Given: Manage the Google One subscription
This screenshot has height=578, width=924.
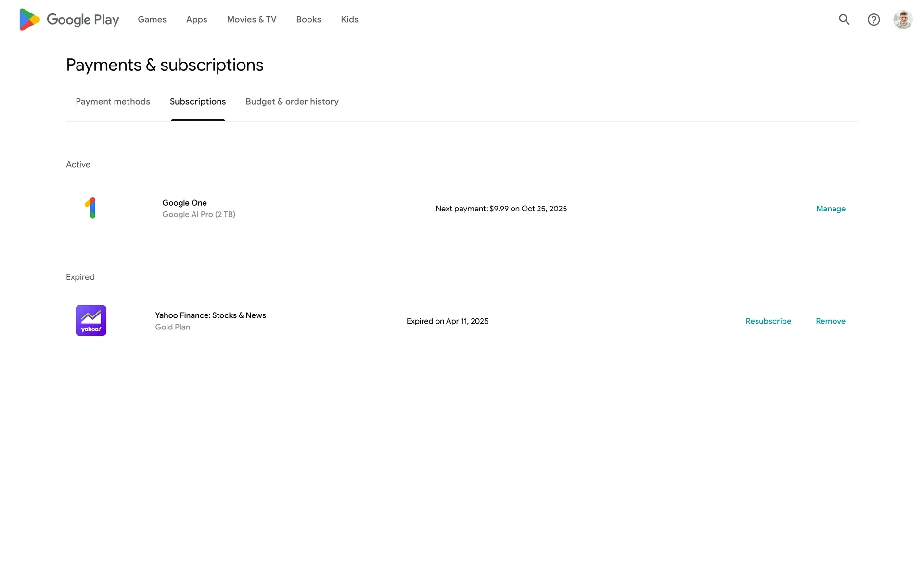Looking at the screenshot, I should pos(831,209).
